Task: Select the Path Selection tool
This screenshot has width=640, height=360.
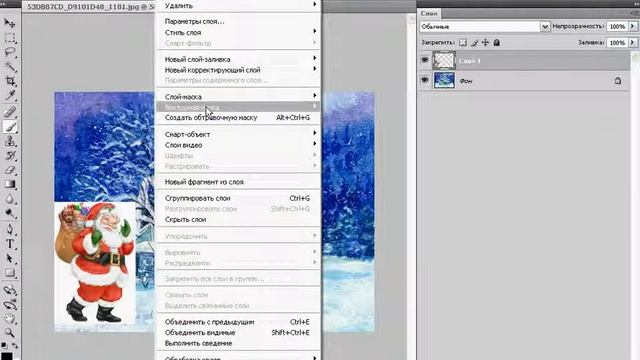Action: [9, 258]
